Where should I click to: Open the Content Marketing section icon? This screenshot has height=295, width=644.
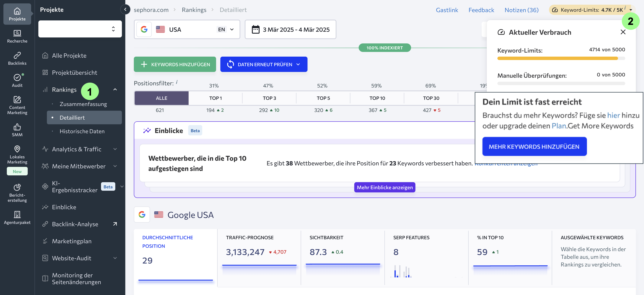pos(17,100)
